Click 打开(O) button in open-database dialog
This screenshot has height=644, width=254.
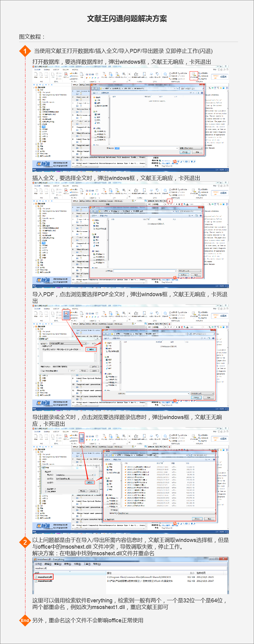185,152
